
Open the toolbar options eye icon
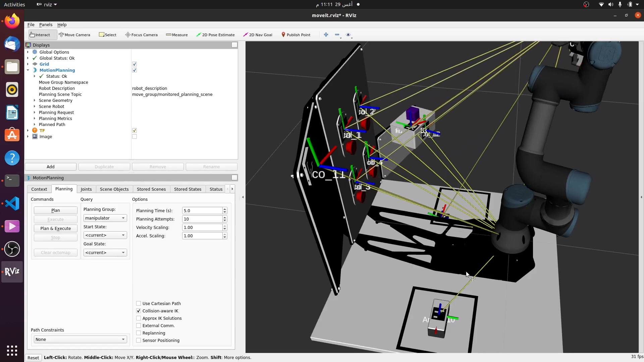click(x=348, y=35)
